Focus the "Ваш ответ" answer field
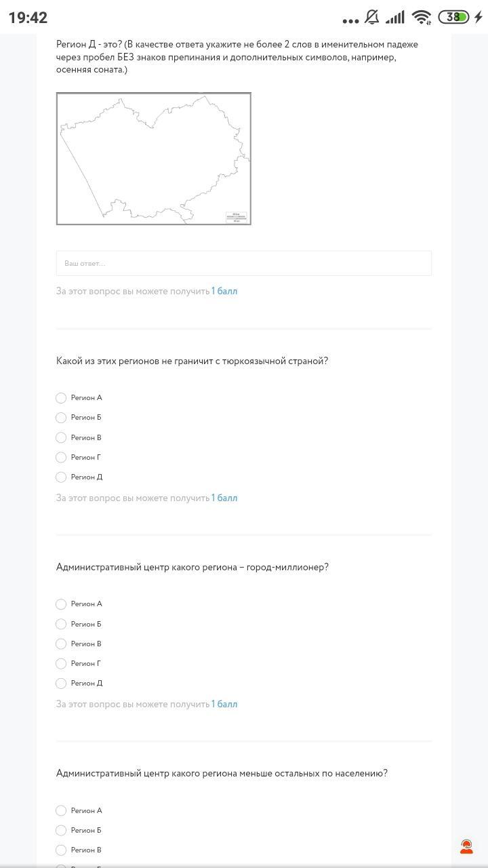Viewport: 488px width, 868px height. (x=244, y=263)
